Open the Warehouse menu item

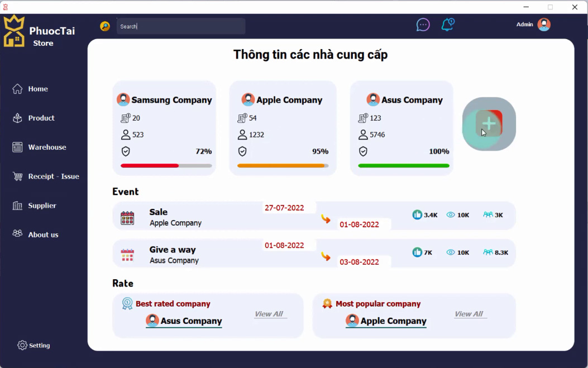[47, 147]
